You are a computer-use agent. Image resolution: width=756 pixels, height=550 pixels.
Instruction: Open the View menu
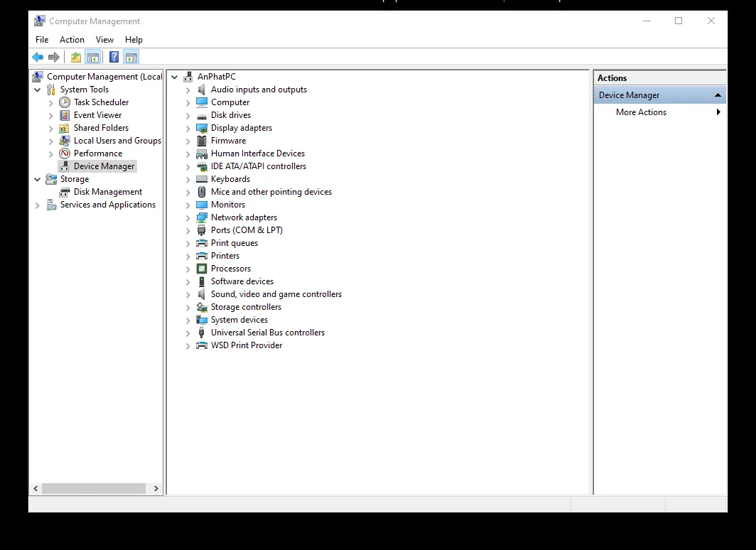104,40
